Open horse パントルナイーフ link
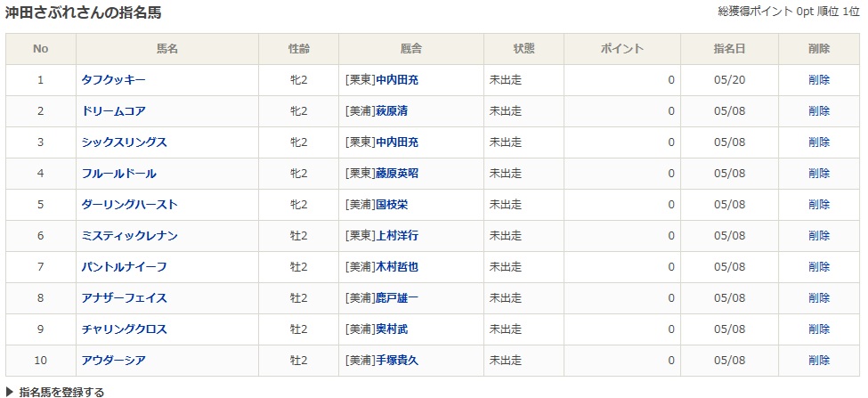868x398 pixels. pyautogui.click(x=124, y=267)
